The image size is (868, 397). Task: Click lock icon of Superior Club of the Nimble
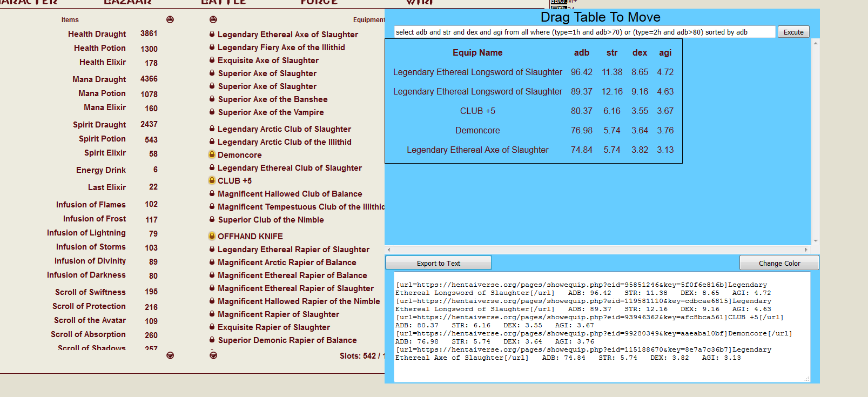212,219
